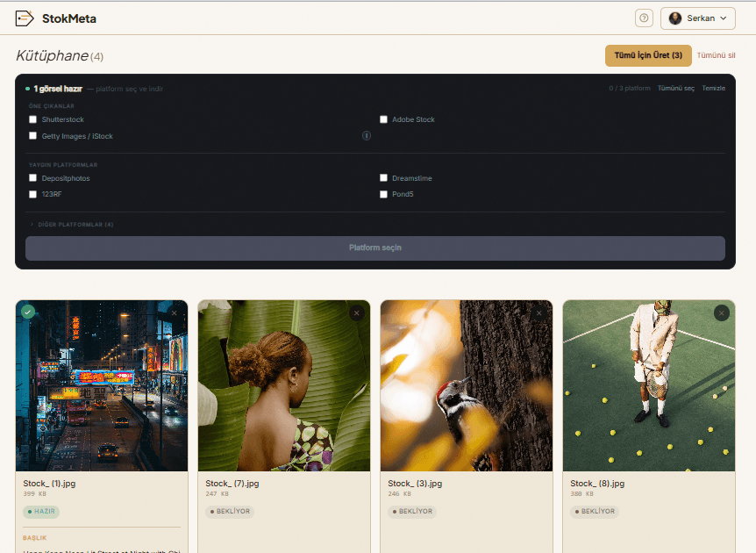Check the 123RF checkbox
756x553 pixels.
click(32, 195)
